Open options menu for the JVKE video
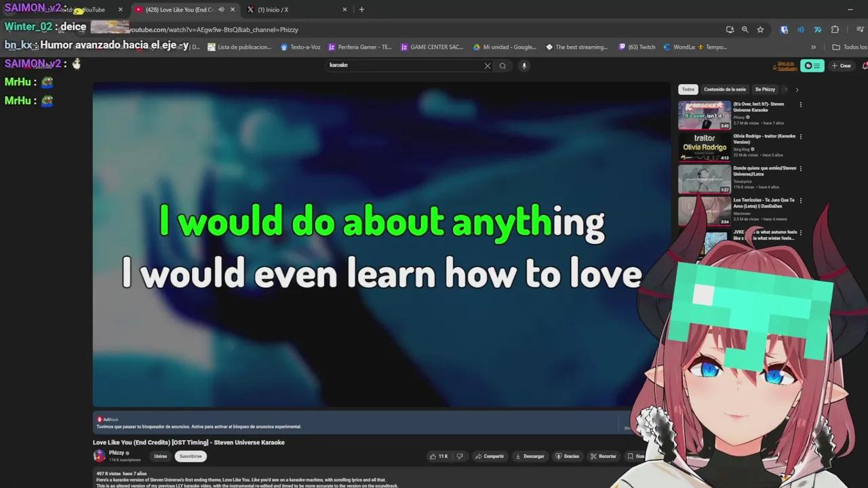The width and height of the screenshot is (868, 488). tap(801, 232)
